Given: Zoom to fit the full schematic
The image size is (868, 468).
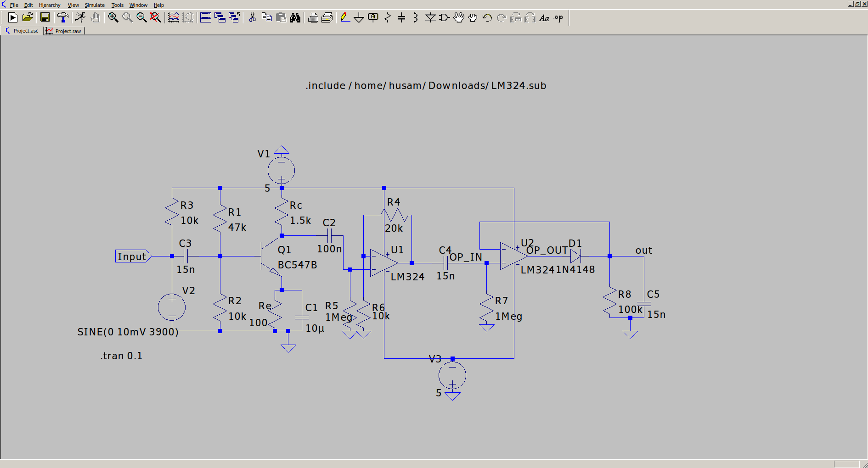Looking at the screenshot, I should tap(155, 17).
